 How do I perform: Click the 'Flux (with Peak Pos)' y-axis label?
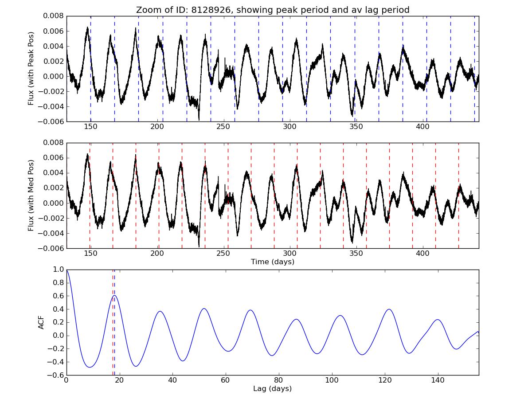(x=31, y=68)
